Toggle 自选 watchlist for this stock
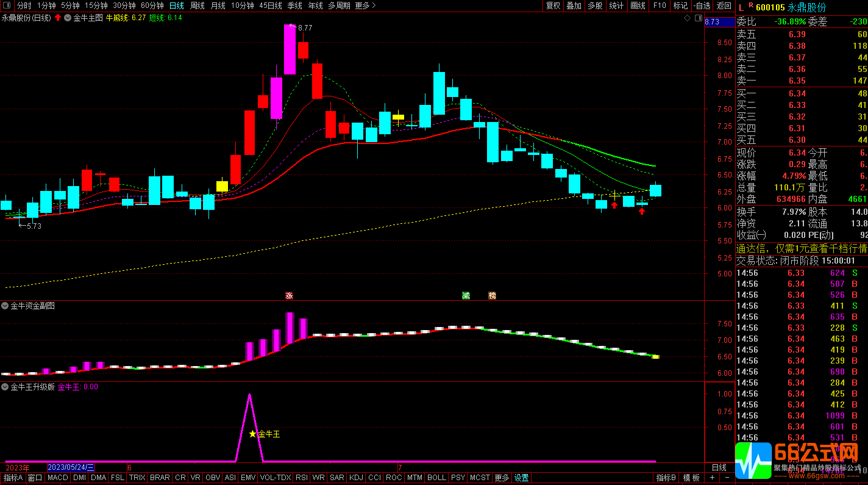 click(x=702, y=5)
